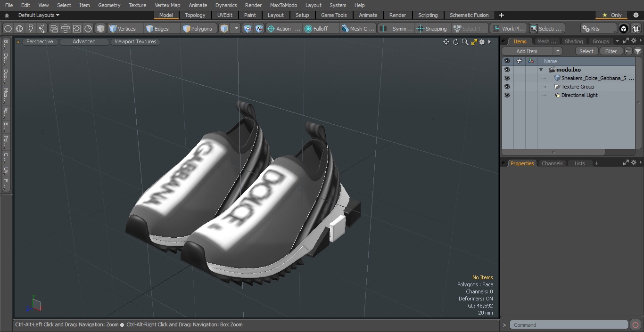Click the globe sphere toolbar icon
The image size is (644, 332).
tap(19, 29)
